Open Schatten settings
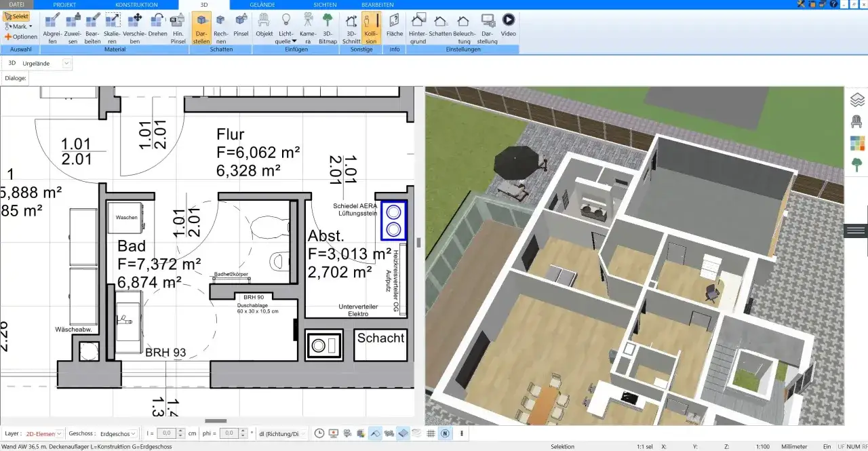 click(440, 24)
